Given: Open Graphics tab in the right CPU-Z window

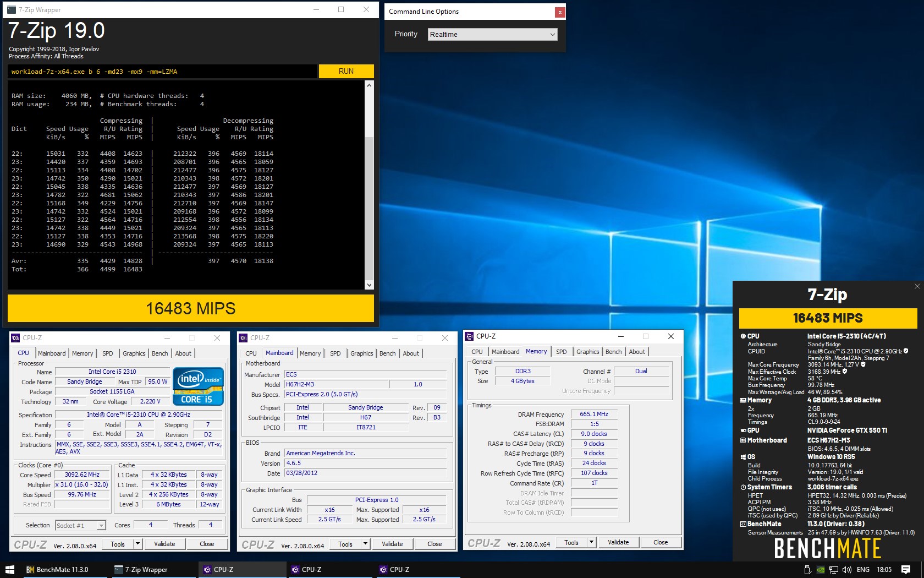Looking at the screenshot, I should coord(588,352).
